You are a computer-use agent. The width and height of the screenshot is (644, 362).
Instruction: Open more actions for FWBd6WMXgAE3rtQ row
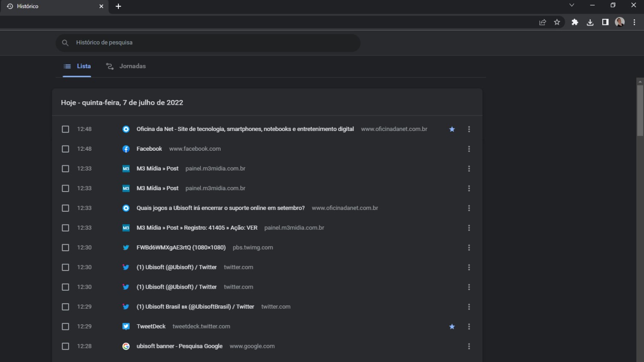(469, 248)
